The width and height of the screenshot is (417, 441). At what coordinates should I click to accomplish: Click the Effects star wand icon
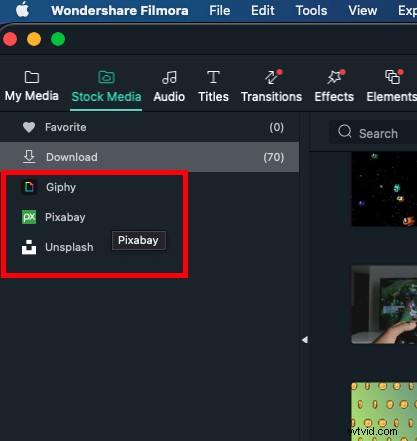[334, 77]
